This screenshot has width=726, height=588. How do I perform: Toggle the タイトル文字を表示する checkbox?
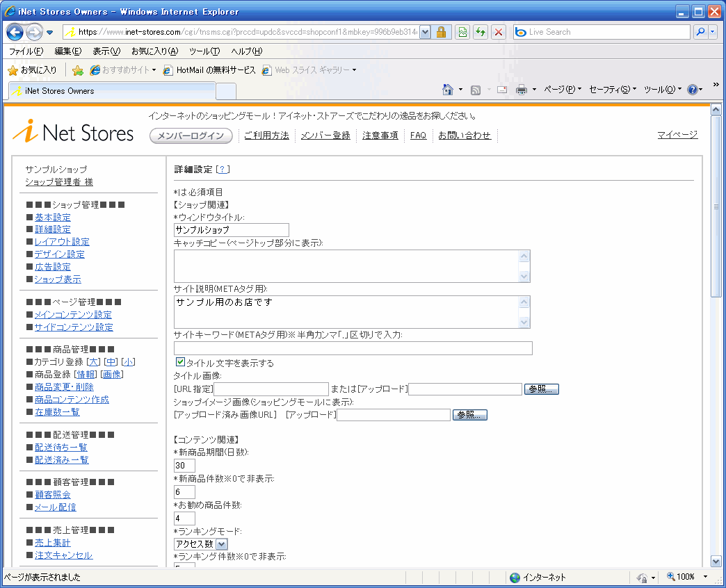tap(181, 362)
